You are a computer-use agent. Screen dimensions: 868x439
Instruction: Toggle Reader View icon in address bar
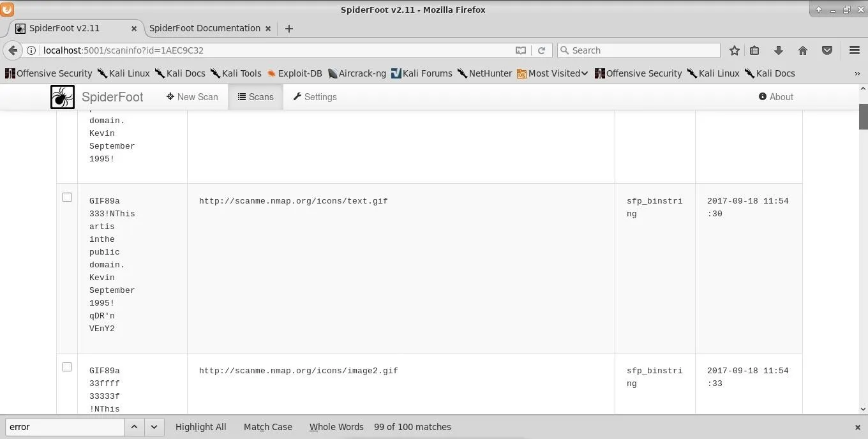click(x=521, y=50)
